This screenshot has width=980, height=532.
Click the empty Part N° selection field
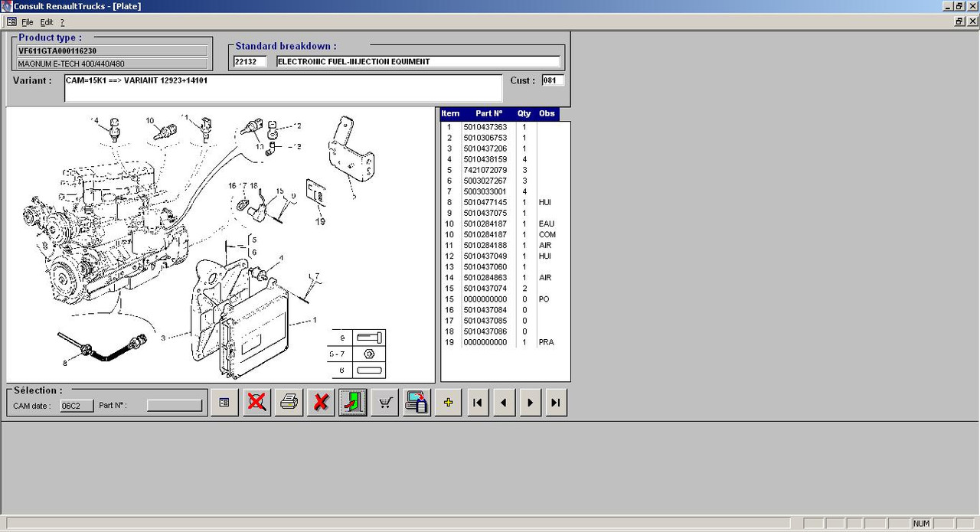pyautogui.click(x=175, y=406)
